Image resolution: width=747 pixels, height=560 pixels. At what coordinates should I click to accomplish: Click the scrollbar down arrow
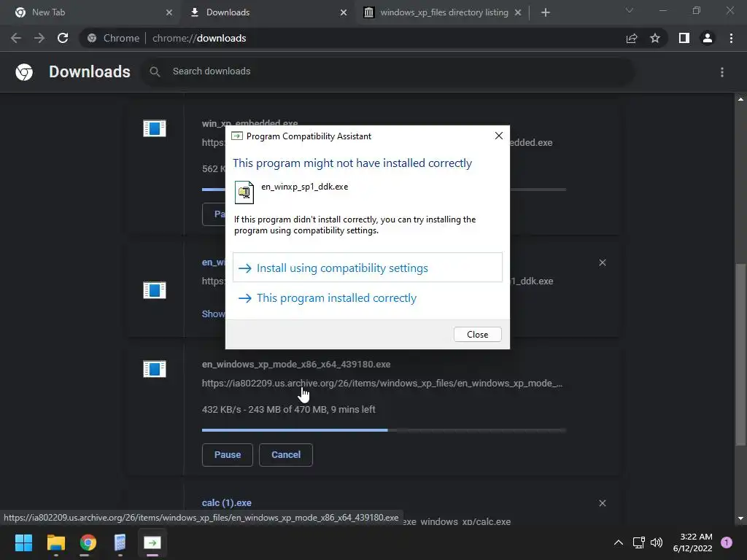(740, 518)
